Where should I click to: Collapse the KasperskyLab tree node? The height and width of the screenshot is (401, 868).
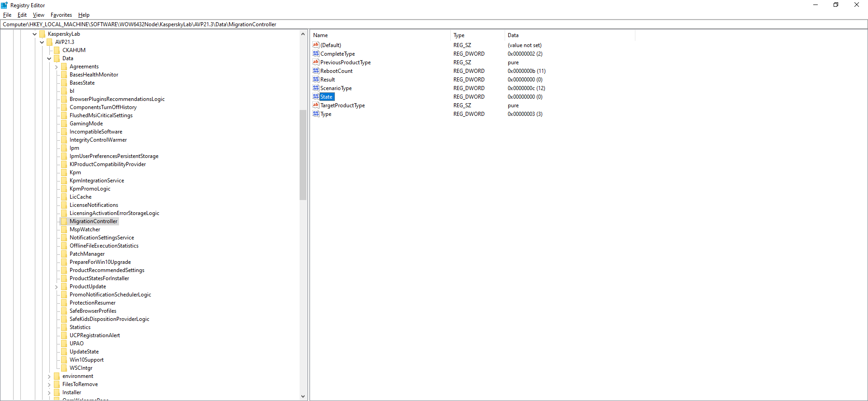35,34
